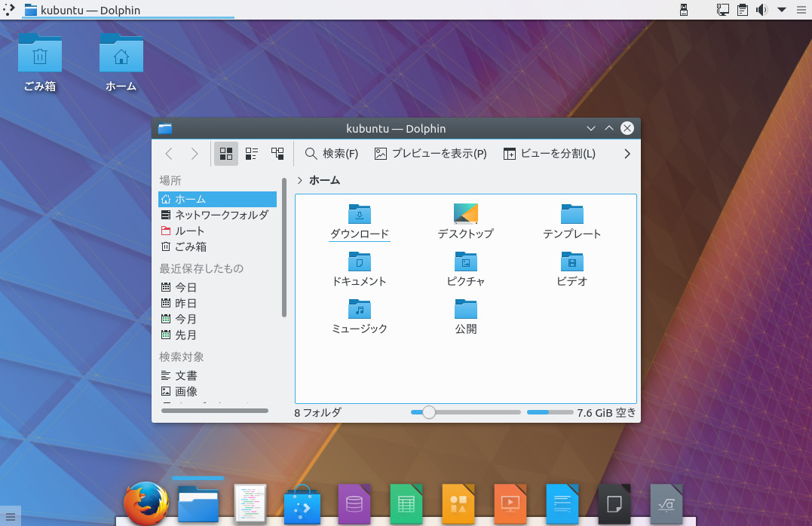
Task: Launch LibreOffice Calc from dock
Action: pyautogui.click(x=406, y=503)
